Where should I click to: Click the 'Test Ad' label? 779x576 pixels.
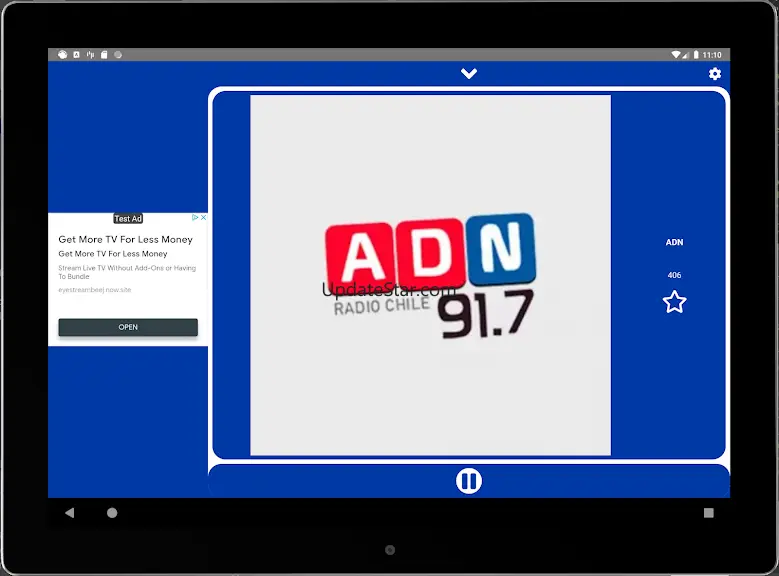(128, 219)
